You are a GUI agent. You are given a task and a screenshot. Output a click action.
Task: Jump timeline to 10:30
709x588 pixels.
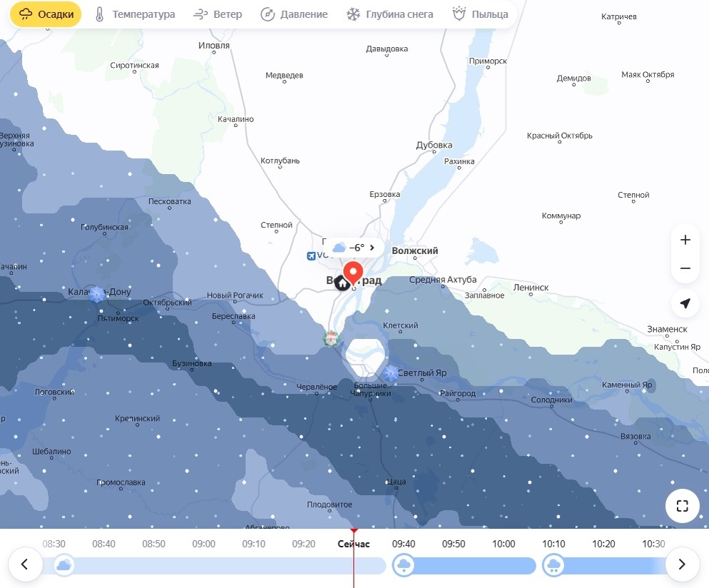(x=653, y=544)
